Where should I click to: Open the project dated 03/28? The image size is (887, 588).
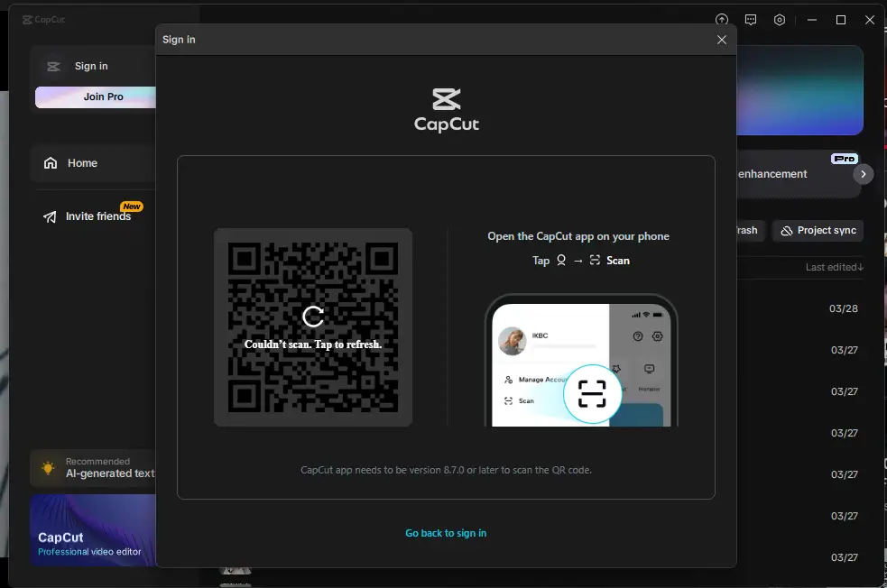[x=844, y=308]
